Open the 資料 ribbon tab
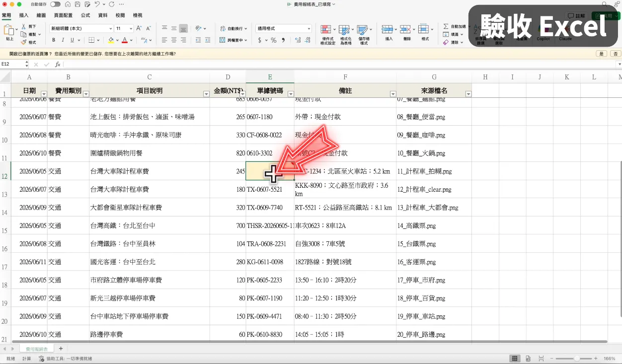Screen dimensions: 622x364 (103, 15)
